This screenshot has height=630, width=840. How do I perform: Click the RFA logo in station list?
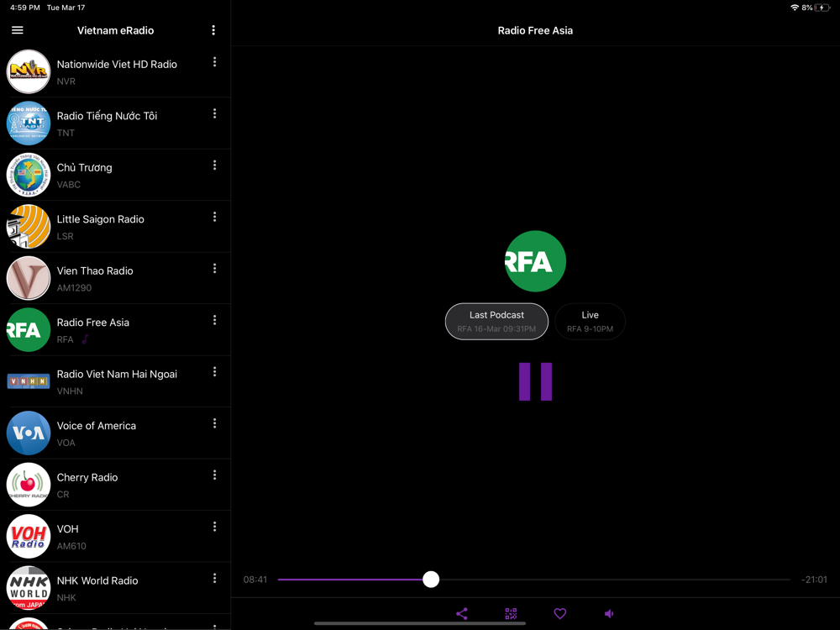coord(29,329)
